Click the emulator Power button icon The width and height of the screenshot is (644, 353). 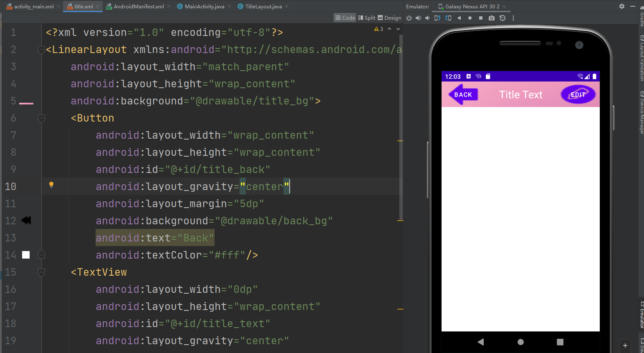coord(409,18)
